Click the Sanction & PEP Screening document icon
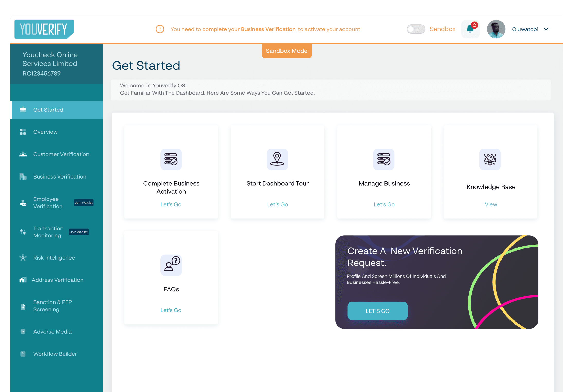The width and height of the screenshot is (563, 392). click(x=23, y=307)
